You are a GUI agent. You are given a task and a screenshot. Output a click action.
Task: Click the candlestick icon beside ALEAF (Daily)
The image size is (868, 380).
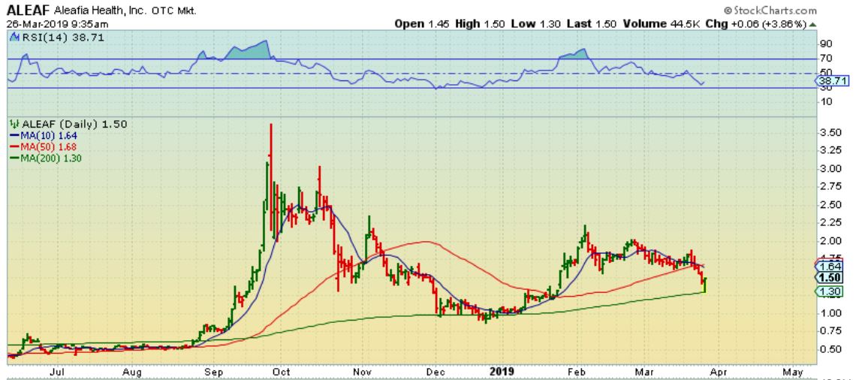[14, 125]
